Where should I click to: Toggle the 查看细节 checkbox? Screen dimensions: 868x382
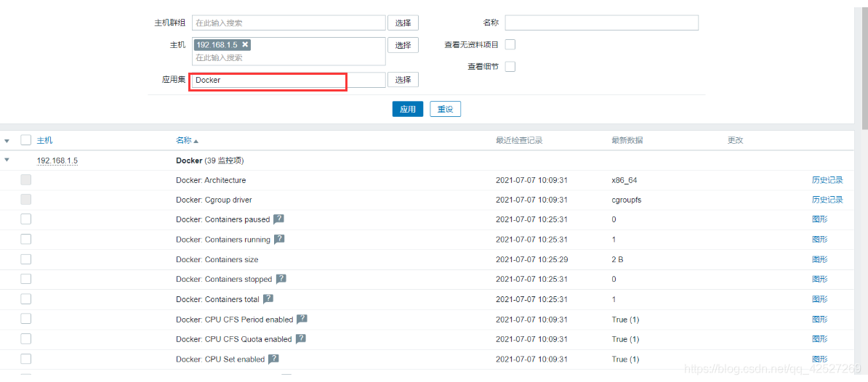point(510,67)
